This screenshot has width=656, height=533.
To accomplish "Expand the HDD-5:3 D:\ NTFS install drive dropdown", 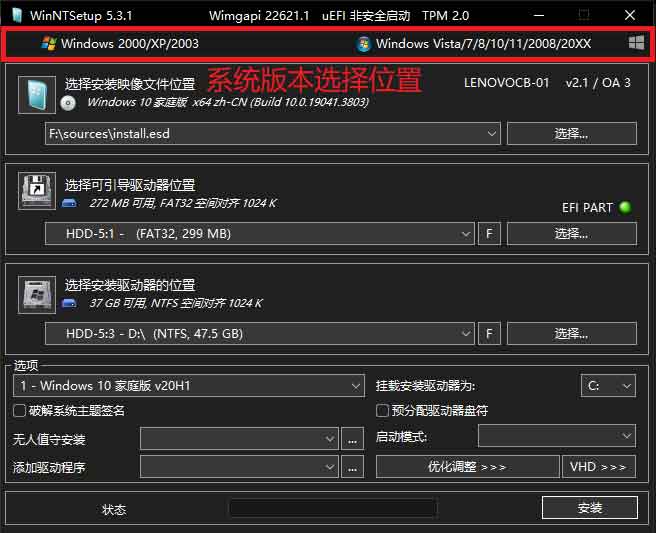I will [x=466, y=333].
